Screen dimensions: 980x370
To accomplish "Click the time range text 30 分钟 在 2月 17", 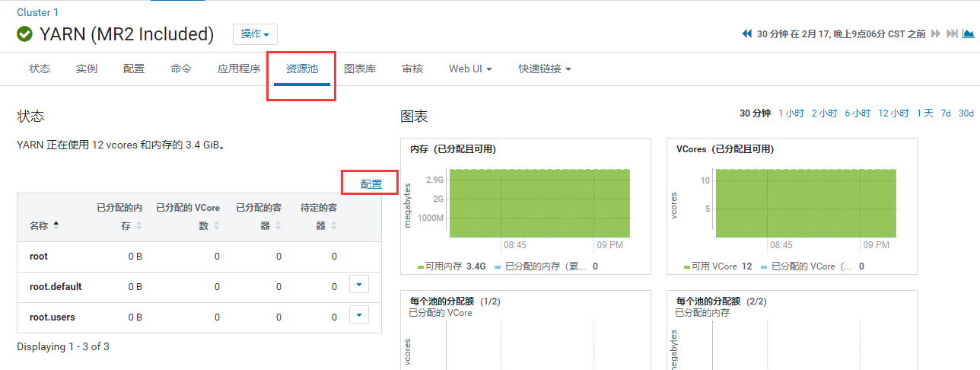I will pos(842,34).
